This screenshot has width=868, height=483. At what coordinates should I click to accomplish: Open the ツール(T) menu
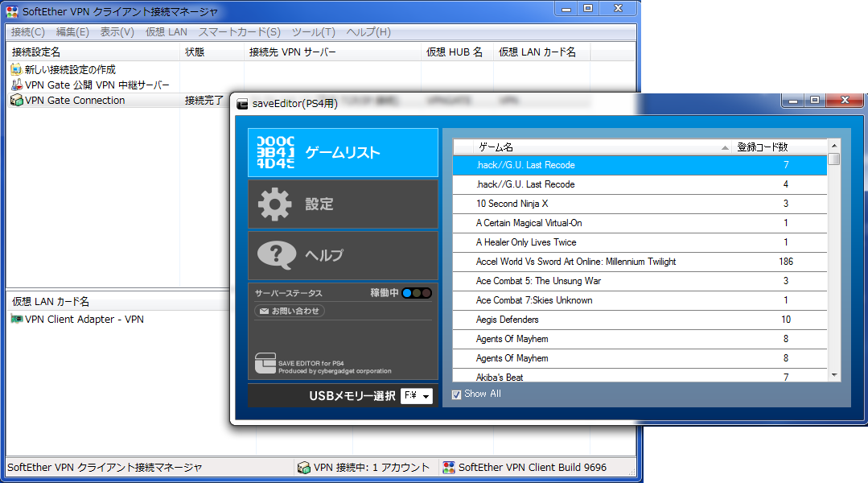(313, 32)
